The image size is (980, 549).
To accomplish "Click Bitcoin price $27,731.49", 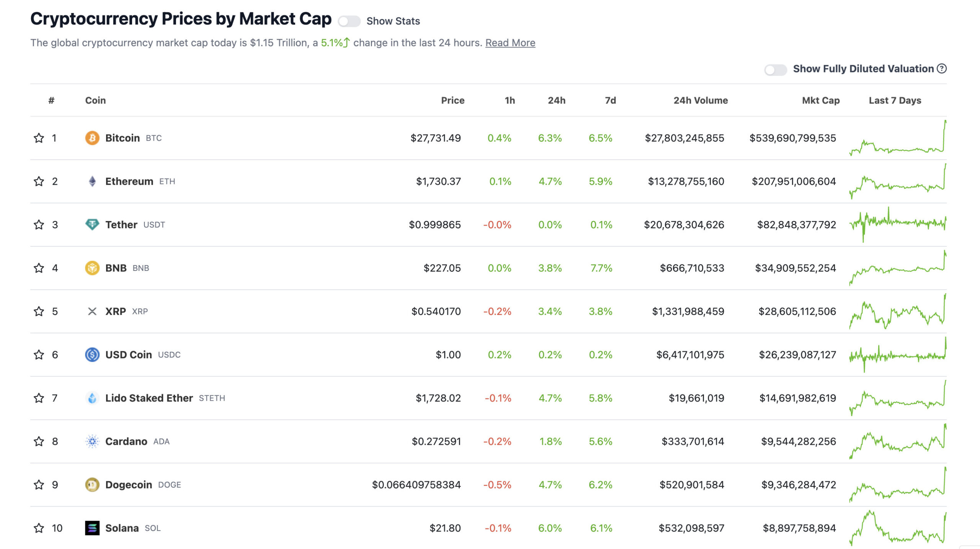I will [436, 138].
